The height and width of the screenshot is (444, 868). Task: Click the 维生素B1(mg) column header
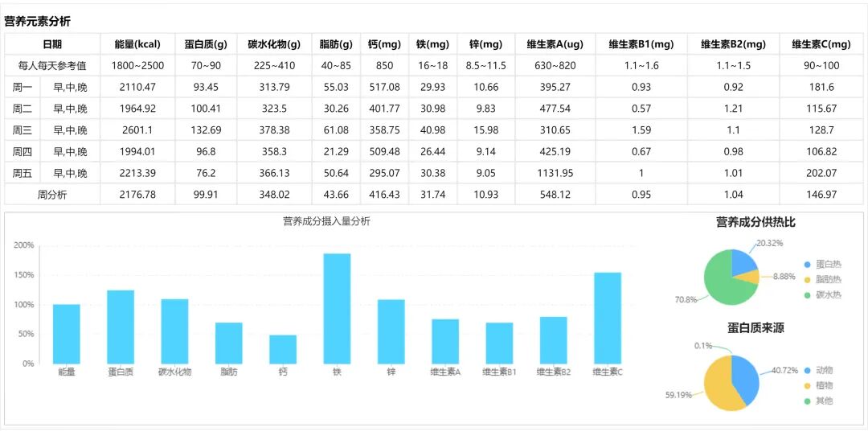click(641, 44)
